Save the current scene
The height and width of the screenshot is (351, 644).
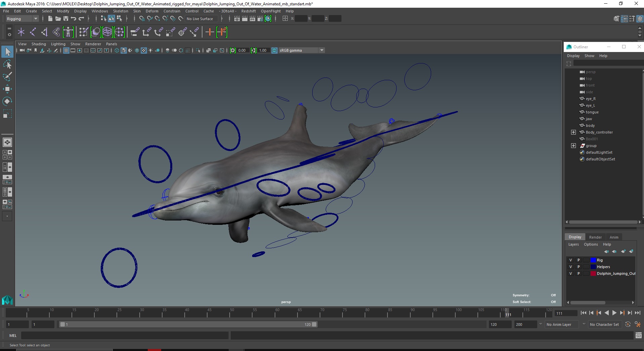click(x=66, y=19)
